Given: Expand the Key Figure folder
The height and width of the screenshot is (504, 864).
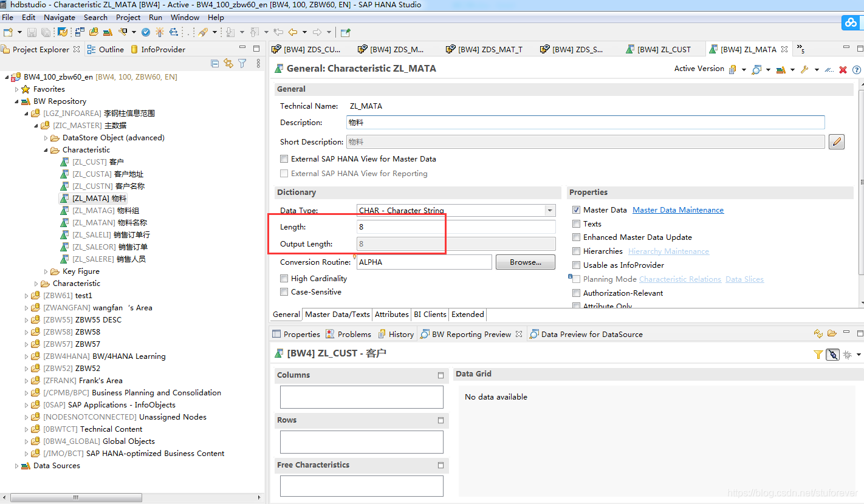Looking at the screenshot, I should pos(46,271).
